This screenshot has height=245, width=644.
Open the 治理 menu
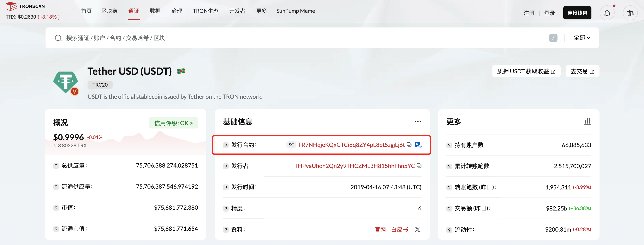click(177, 11)
